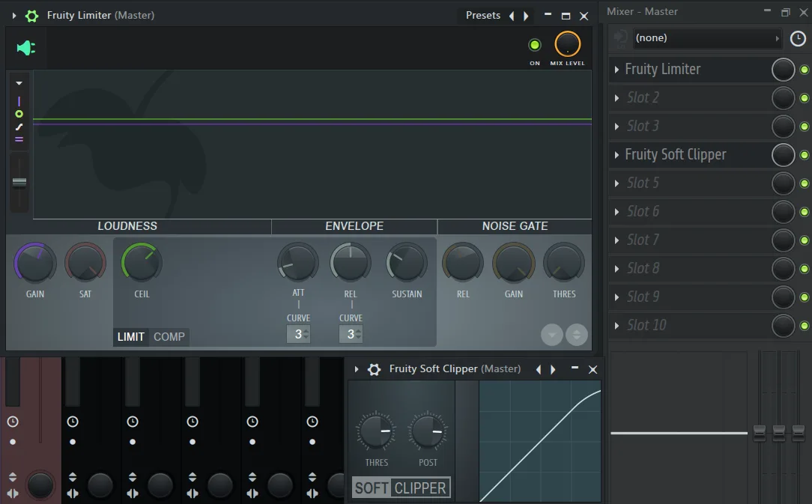Expand the Fruity Soft Clipper slot arrow
Image resolution: width=812 pixels, height=504 pixels.
tap(616, 155)
